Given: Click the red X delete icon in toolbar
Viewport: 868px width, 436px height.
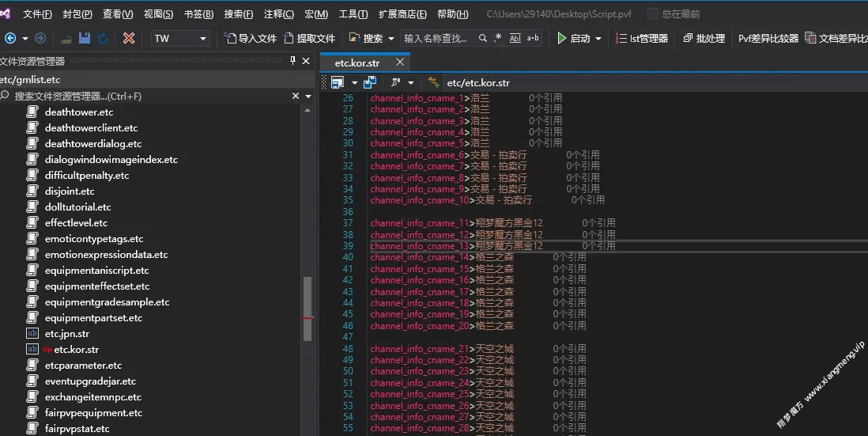Looking at the screenshot, I should (129, 38).
